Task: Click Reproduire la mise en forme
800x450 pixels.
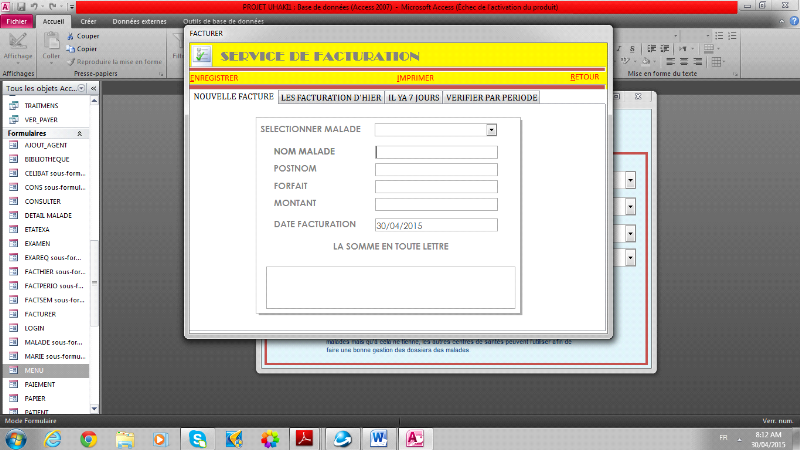Action: 114,62
